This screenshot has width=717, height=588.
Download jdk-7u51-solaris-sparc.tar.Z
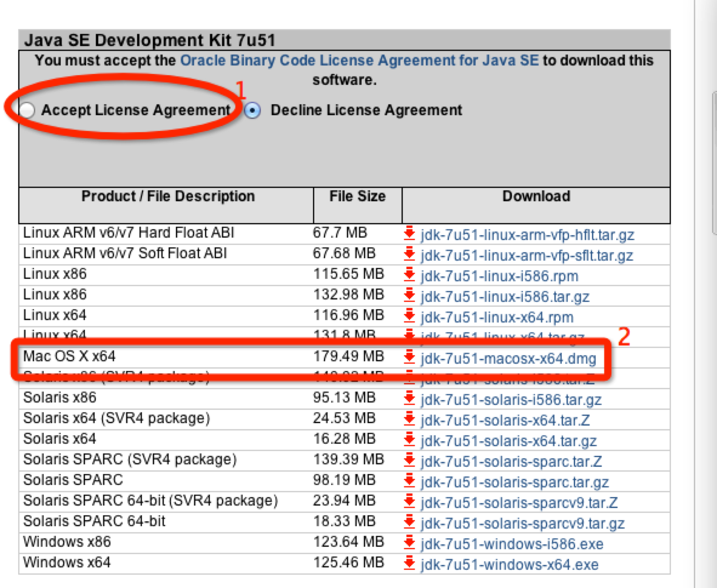(x=511, y=461)
